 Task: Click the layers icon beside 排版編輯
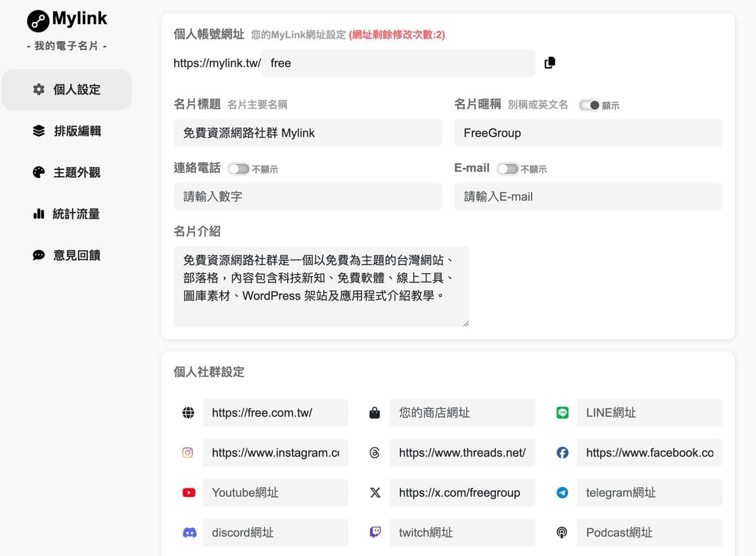[39, 131]
